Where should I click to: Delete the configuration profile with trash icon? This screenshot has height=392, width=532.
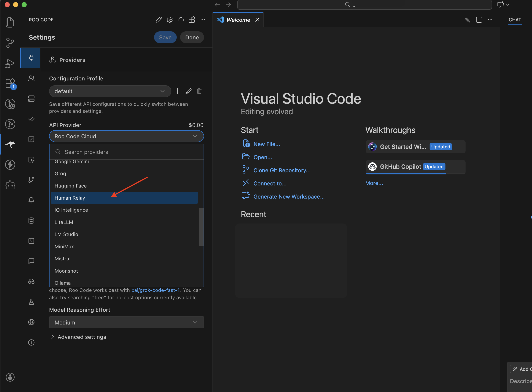coord(199,91)
